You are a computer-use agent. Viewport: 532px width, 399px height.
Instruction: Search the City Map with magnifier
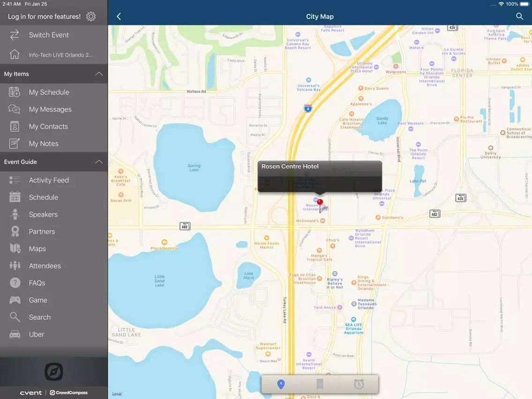(x=519, y=16)
